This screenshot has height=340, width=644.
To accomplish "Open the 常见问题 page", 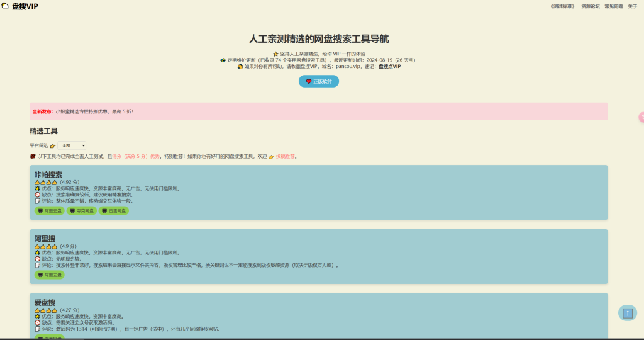I will [x=614, y=6].
